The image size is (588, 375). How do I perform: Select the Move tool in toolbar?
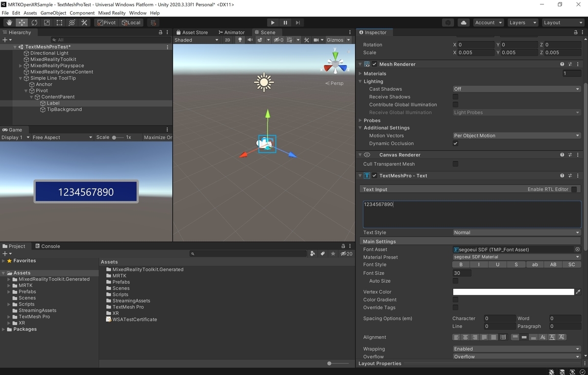pos(22,23)
